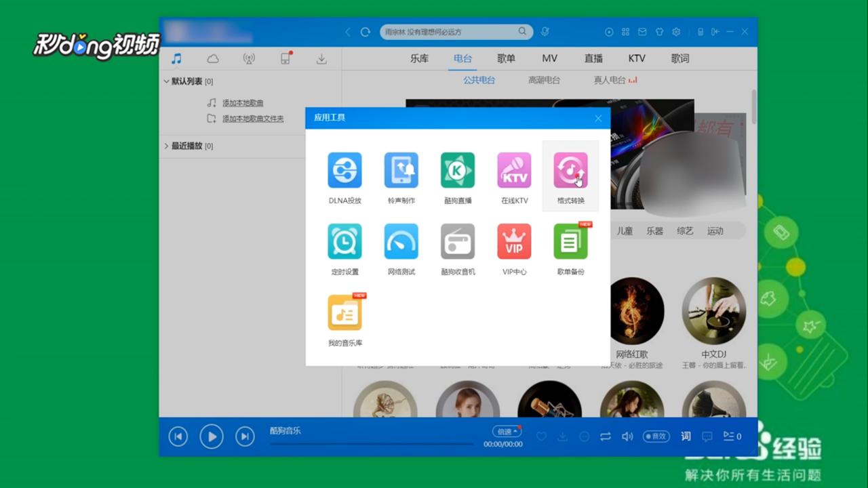Activate voice recognition microphone icon

(545, 32)
